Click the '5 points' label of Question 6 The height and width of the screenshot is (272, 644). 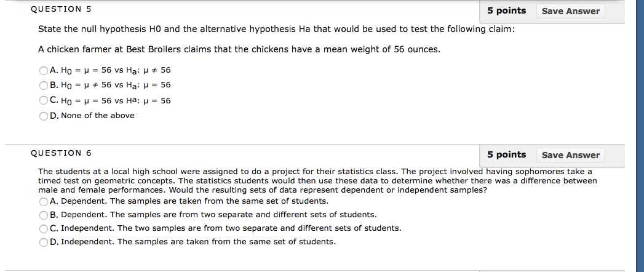point(506,154)
